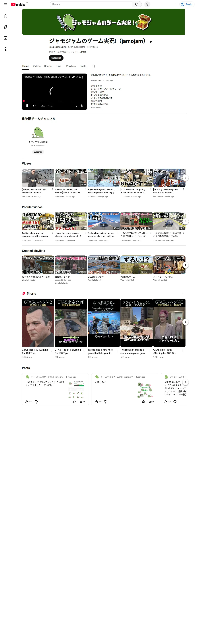Open the You profile sidebar icon
Image resolution: width=197 pixels, height=644 pixels.
point(6,49)
